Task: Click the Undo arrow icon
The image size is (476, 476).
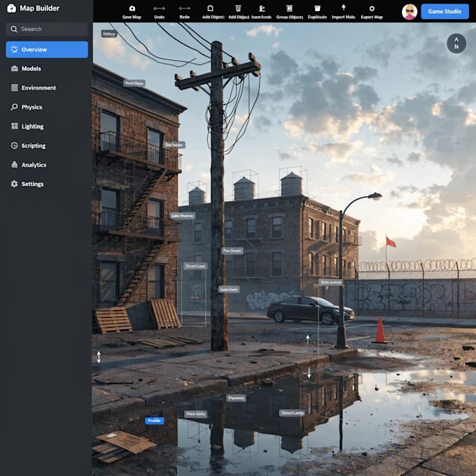Action: pyautogui.click(x=159, y=8)
